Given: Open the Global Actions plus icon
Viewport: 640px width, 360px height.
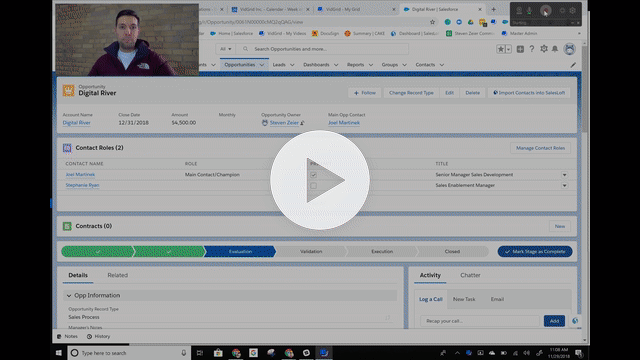Looking at the screenshot, I should (x=520, y=49).
